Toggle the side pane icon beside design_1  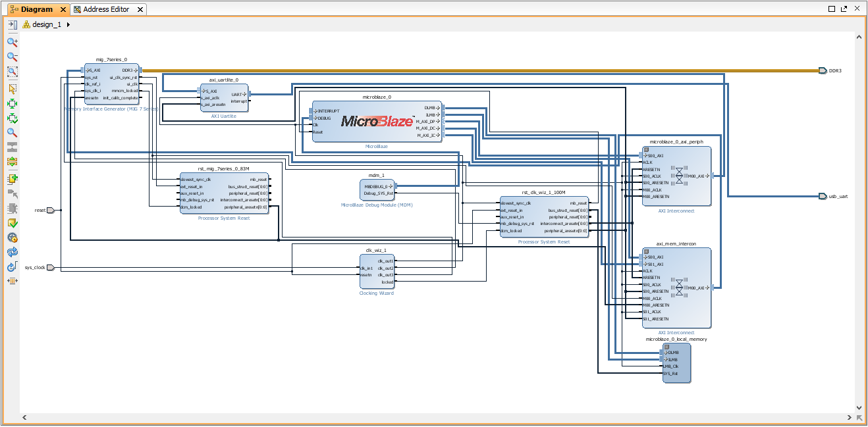tap(12, 24)
